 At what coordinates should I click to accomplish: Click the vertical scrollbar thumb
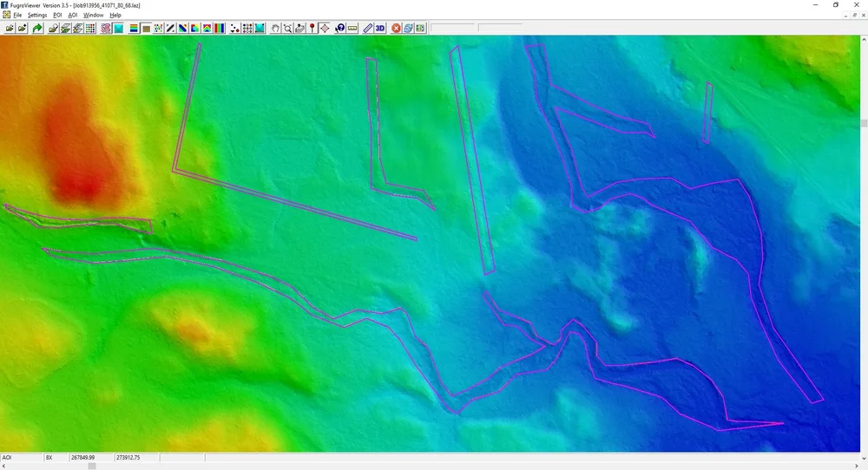pos(864,123)
